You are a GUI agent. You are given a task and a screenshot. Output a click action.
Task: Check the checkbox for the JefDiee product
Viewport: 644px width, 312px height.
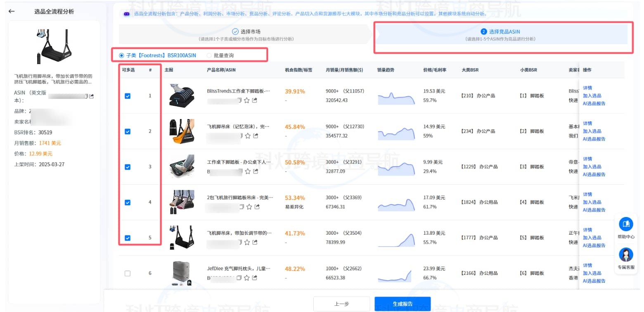pyautogui.click(x=128, y=273)
